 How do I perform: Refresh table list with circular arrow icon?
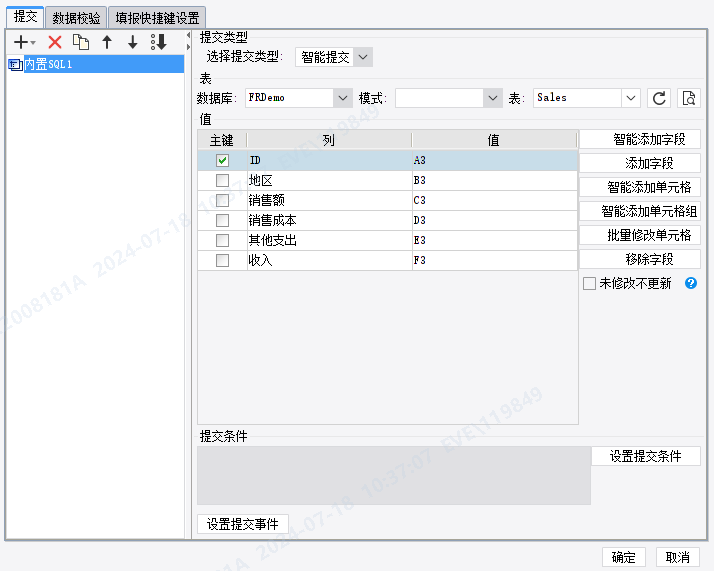pos(659,98)
